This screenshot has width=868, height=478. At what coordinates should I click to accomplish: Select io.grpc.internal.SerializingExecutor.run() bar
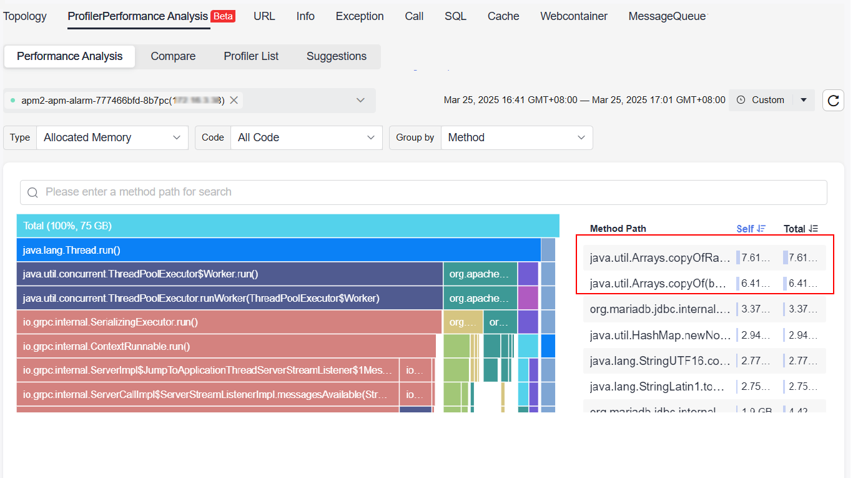(x=229, y=322)
